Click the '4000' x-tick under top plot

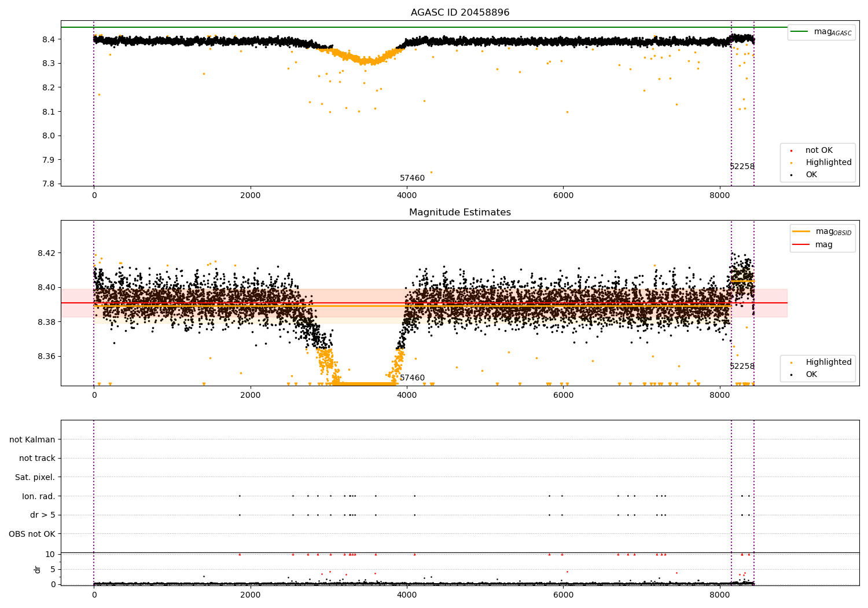(x=407, y=196)
